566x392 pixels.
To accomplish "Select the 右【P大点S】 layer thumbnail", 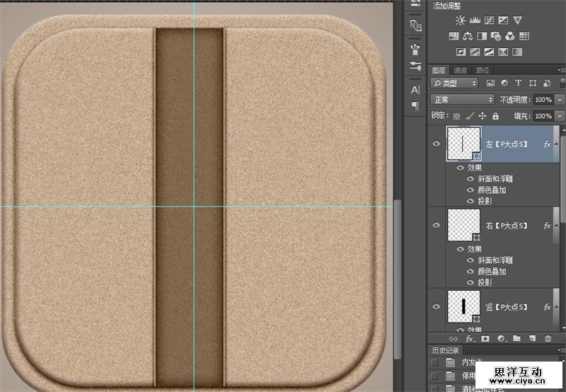I will tap(463, 225).
